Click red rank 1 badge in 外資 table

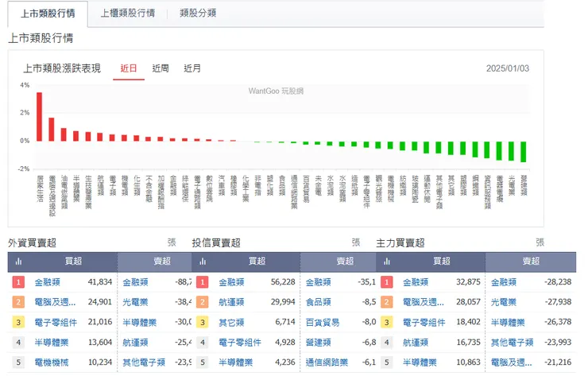point(18,282)
